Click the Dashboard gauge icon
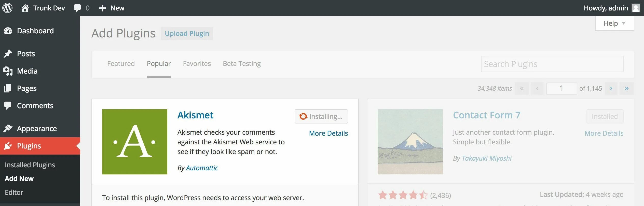Image resolution: width=644 pixels, height=206 pixels. [8, 31]
